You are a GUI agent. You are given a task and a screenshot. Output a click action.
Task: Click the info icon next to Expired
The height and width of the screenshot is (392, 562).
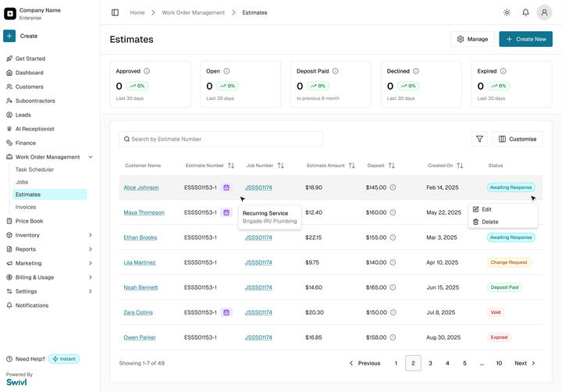pyautogui.click(x=503, y=71)
